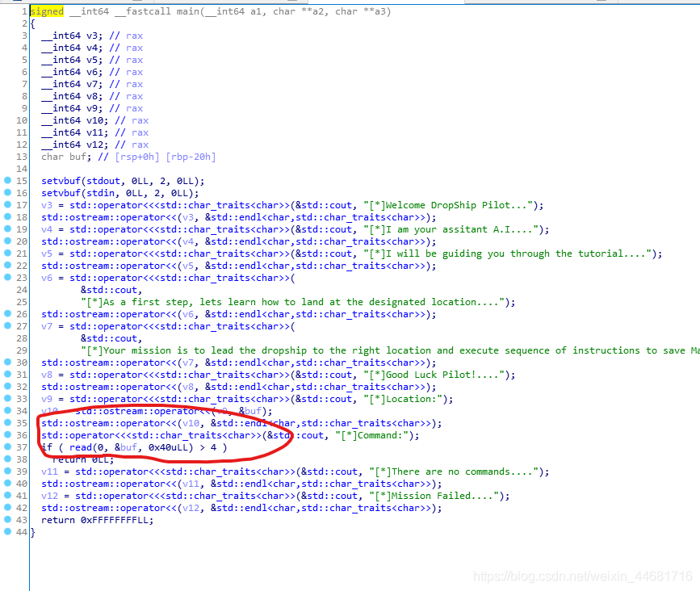700x591 pixels.
Task: Click the closing brace on line 44
Action: tap(32, 532)
